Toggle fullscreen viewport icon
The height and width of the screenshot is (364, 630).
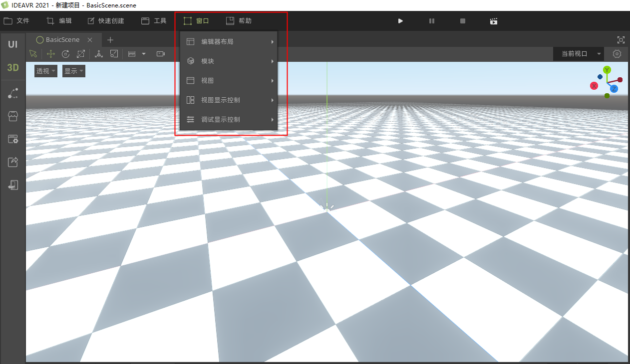[x=621, y=40]
